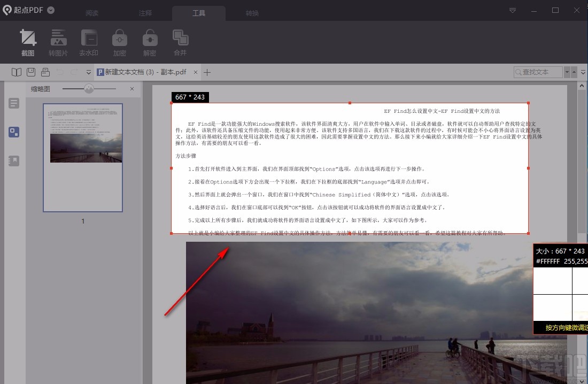Open the search options dropdown arrow
588x384 pixels.
567,72
